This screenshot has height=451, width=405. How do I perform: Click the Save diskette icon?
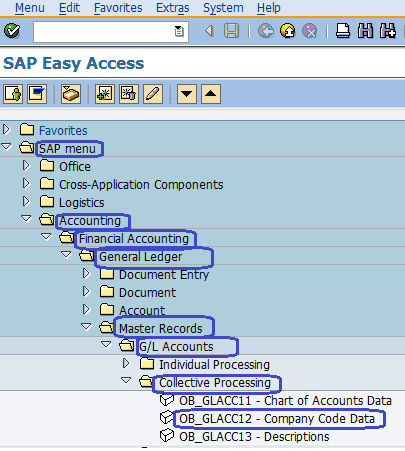coord(232,31)
